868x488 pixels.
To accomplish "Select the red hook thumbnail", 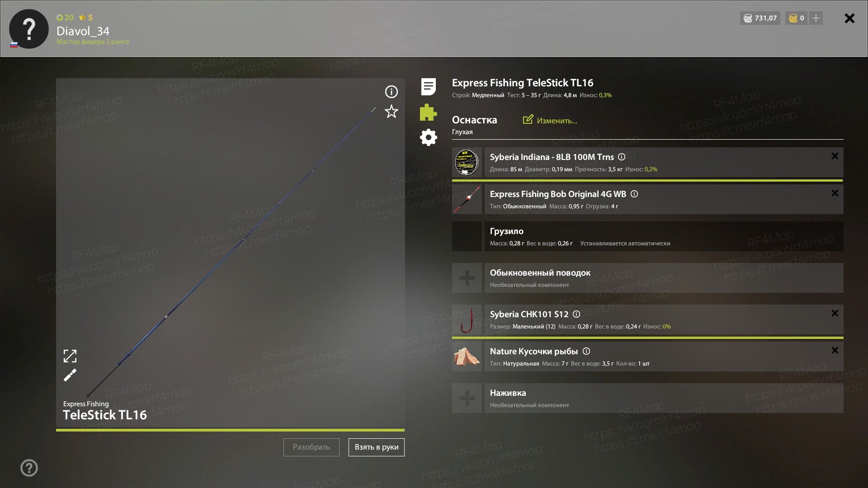I will pos(467,319).
